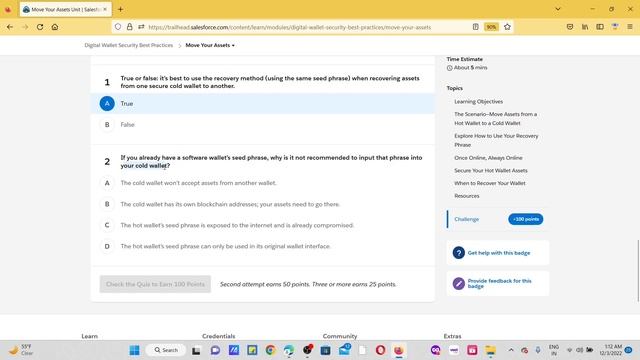Show site security lock information
This screenshot has height=360, width=640.
(129, 27)
